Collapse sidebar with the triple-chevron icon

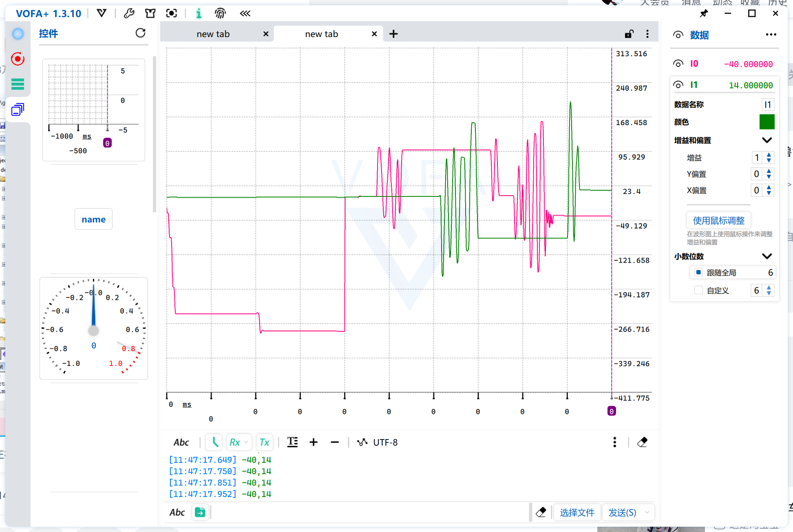(245, 13)
